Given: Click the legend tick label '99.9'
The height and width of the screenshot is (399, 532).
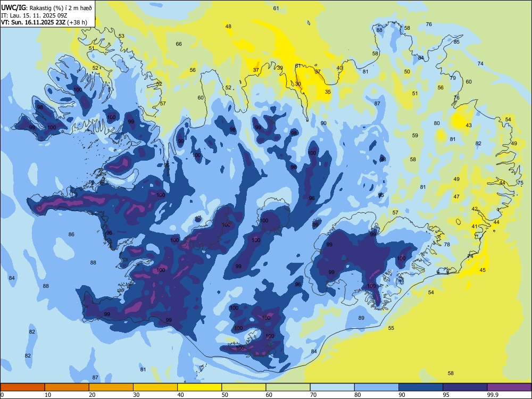Looking at the screenshot, I should point(493,395).
